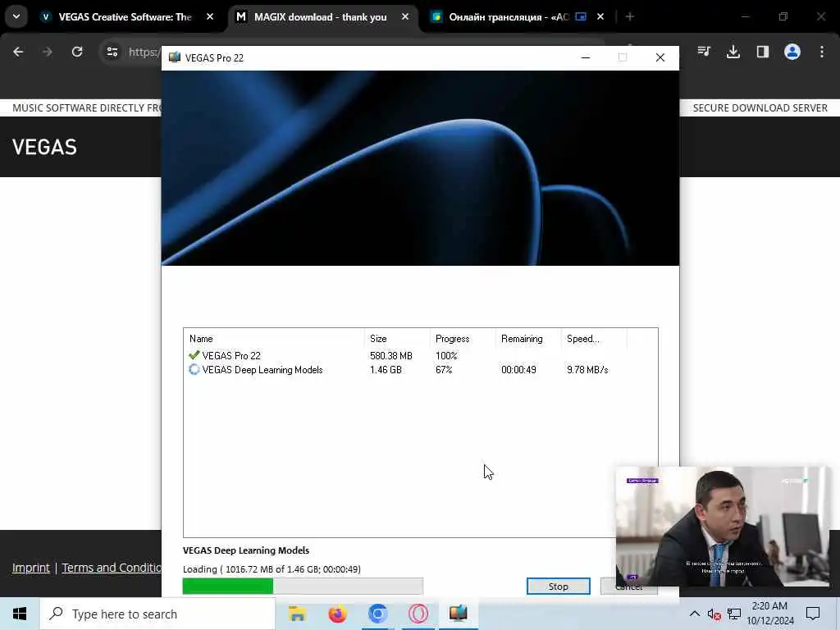Click the spinner icon beside Deep Learning Models

click(x=194, y=370)
